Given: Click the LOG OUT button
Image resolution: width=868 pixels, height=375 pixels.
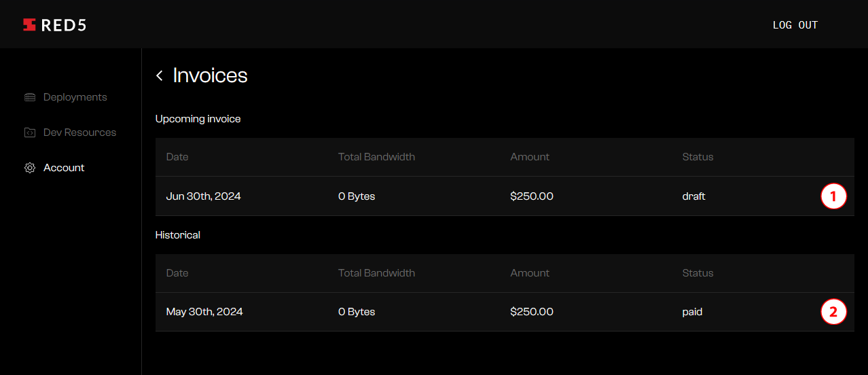Looking at the screenshot, I should pyautogui.click(x=795, y=25).
